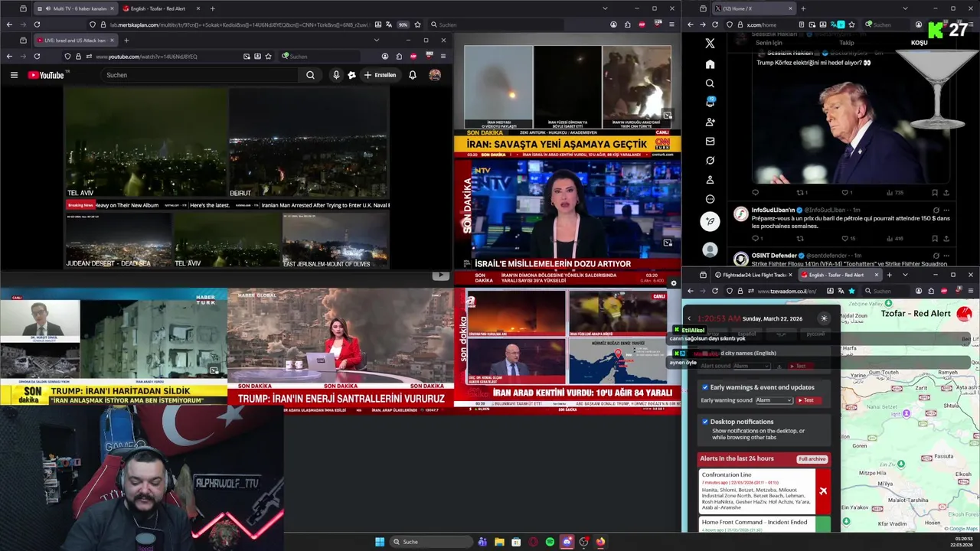Screen dimensions: 980x551
Task: Open the Early warning sound dropdown
Action: (774, 400)
